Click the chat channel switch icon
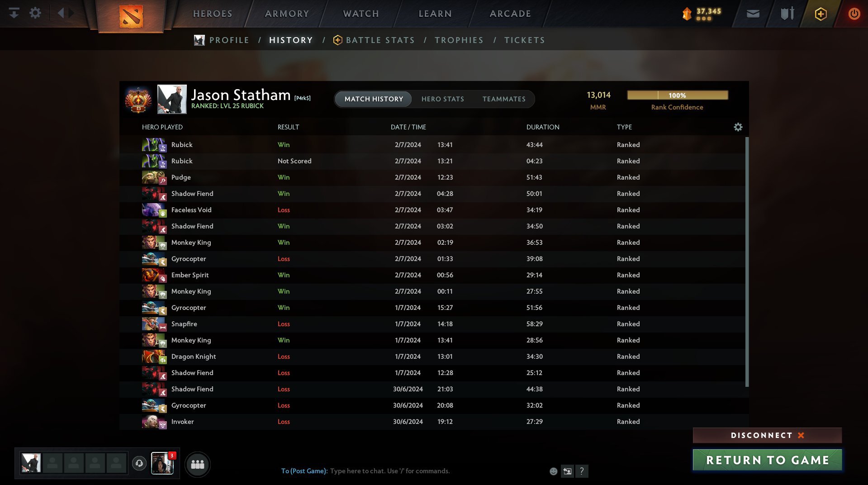Image resolution: width=868 pixels, height=485 pixels. pyautogui.click(x=567, y=471)
